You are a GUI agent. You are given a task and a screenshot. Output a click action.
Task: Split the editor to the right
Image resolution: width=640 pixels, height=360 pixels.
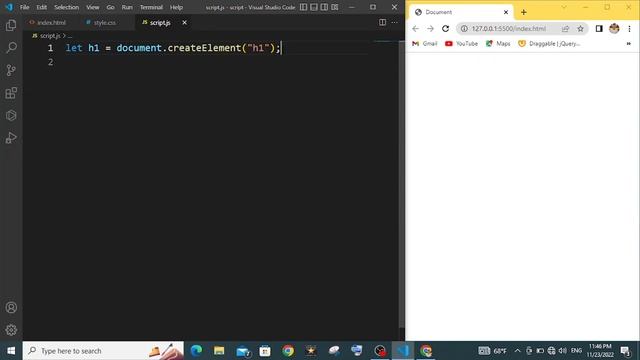tap(382, 22)
